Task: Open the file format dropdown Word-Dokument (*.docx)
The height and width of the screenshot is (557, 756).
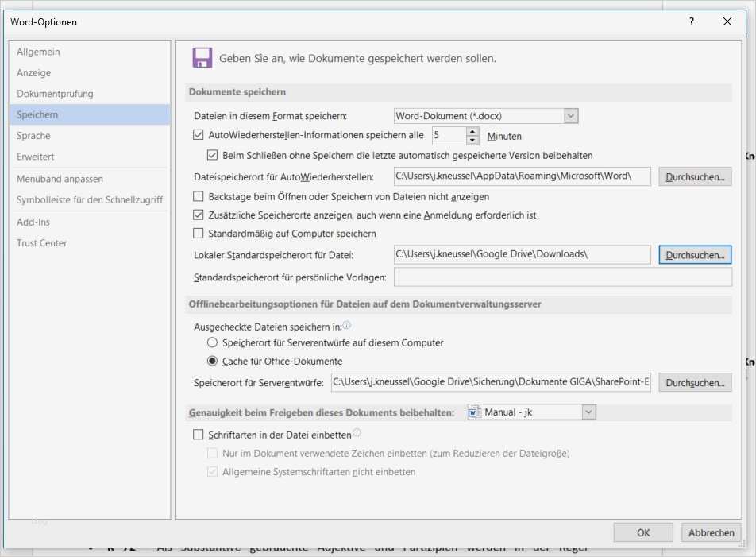Action: click(x=570, y=116)
